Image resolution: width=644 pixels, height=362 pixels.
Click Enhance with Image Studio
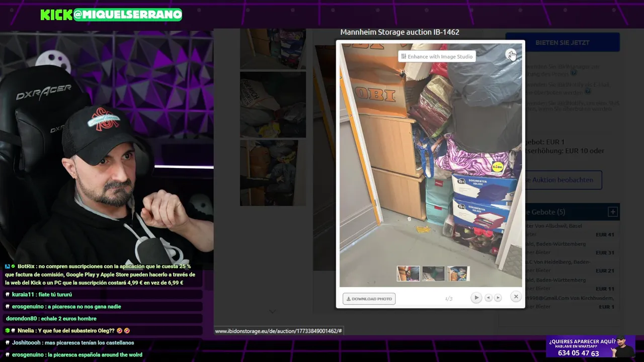point(437,56)
